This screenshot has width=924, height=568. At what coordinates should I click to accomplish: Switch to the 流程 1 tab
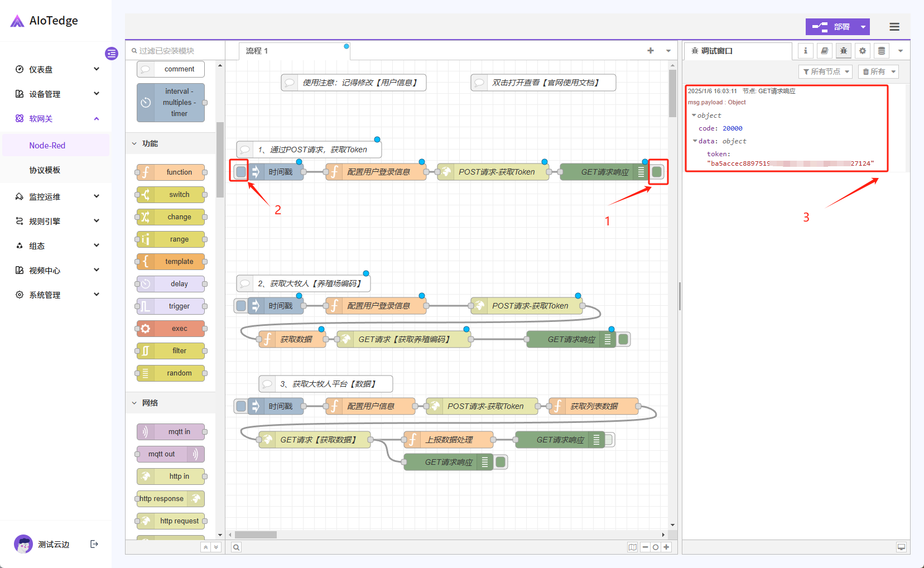257,51
